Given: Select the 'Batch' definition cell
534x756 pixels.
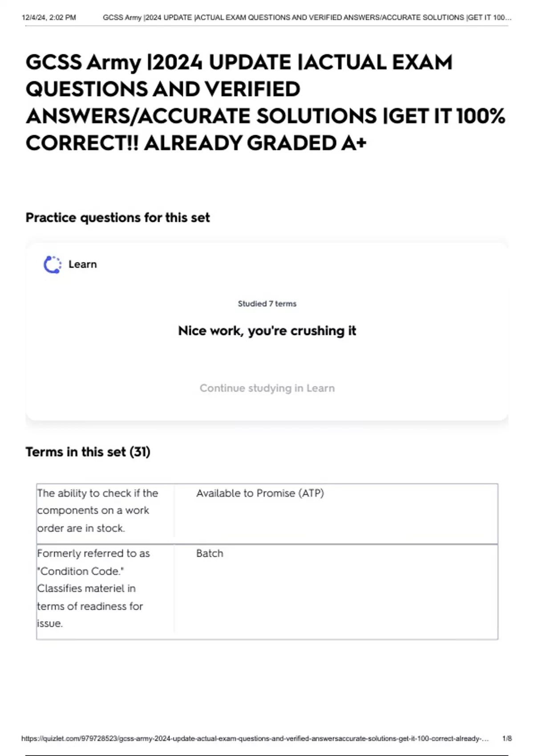Looking at the screenshot, I should tap(210, 554).
